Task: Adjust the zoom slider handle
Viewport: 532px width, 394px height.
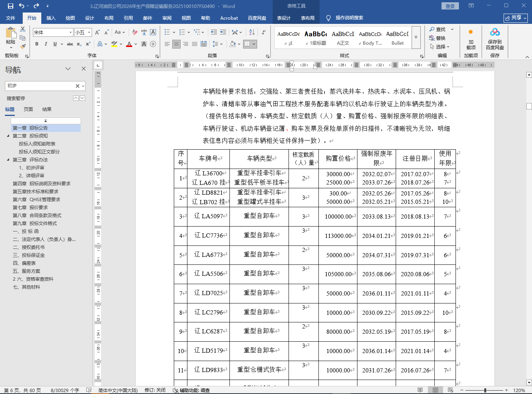Action: [485, 390]
